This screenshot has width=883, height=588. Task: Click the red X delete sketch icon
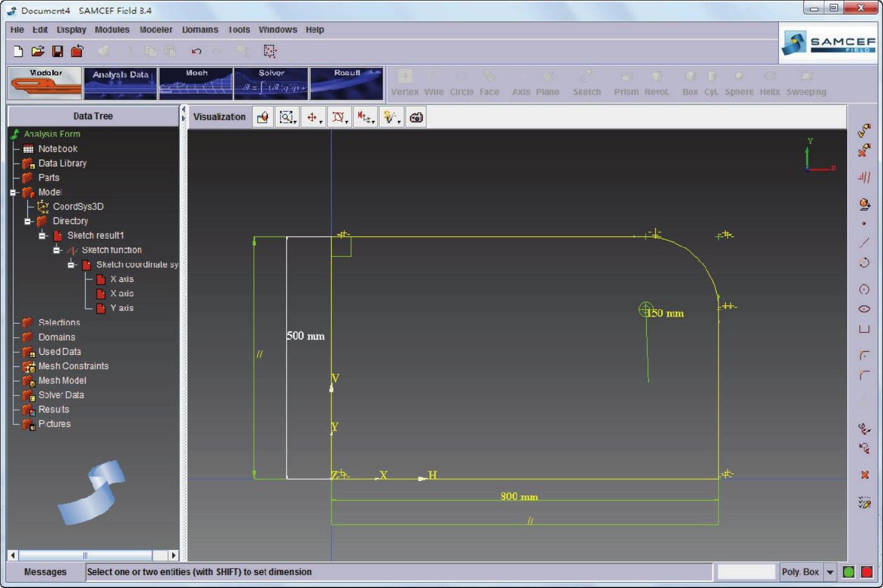click(x=864, y=475)
